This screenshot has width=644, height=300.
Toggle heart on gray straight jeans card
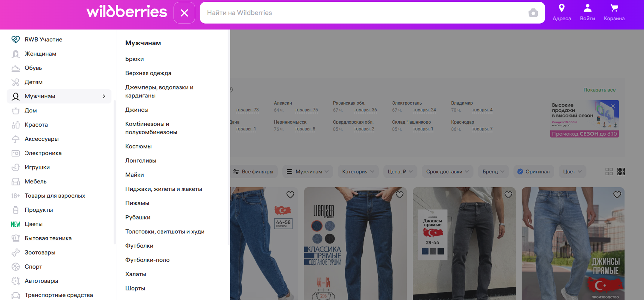pos(508,195)
